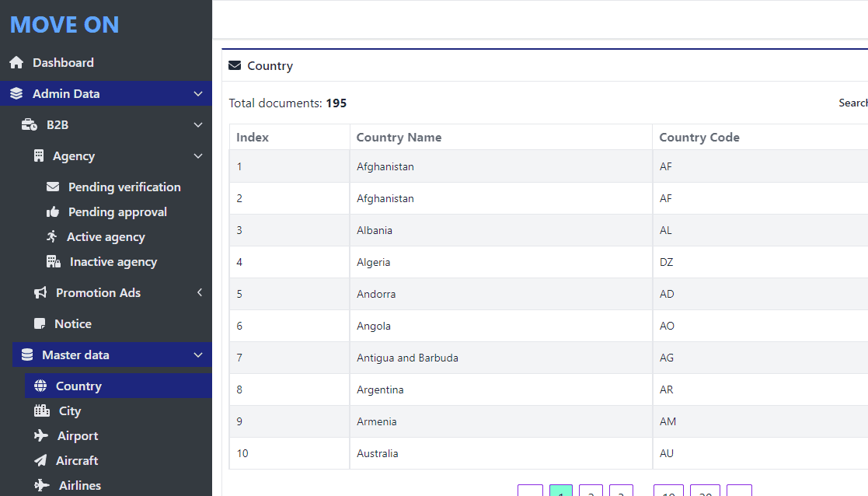Click the Agency building icon

click(39, 156)
